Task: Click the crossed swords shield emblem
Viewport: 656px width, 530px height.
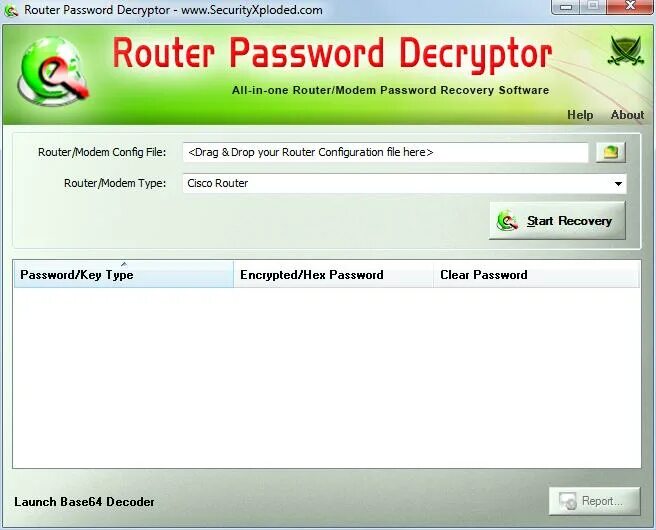Action: [x=625, y=51]
